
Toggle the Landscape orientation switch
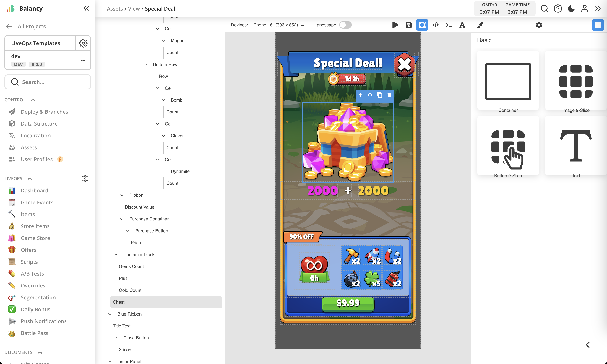(x=345, y=25)
